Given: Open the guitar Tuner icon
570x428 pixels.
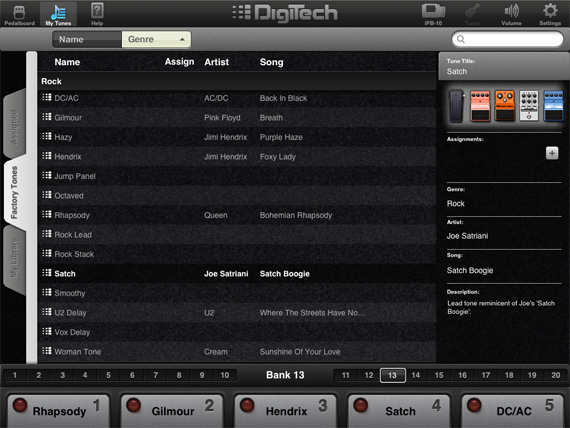Looking at the screenshot, I should tap(472, 15).
